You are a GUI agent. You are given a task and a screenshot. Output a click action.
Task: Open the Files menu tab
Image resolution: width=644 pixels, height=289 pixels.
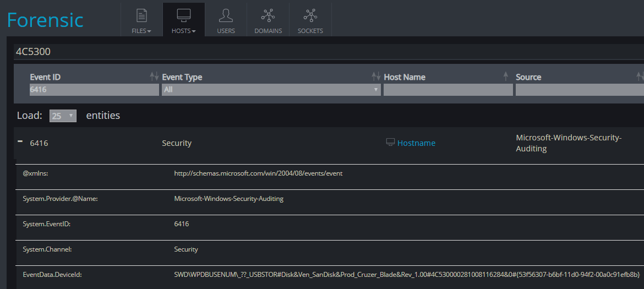(141, 19)
